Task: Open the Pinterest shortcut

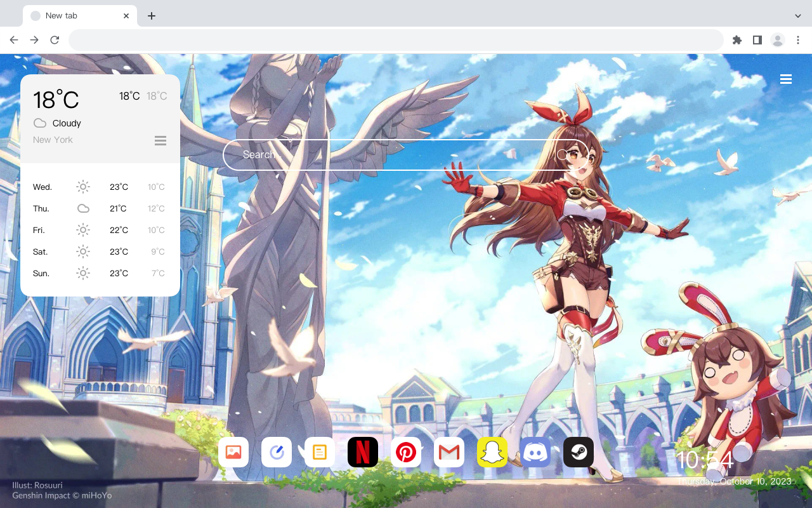Action: (406, 452)
